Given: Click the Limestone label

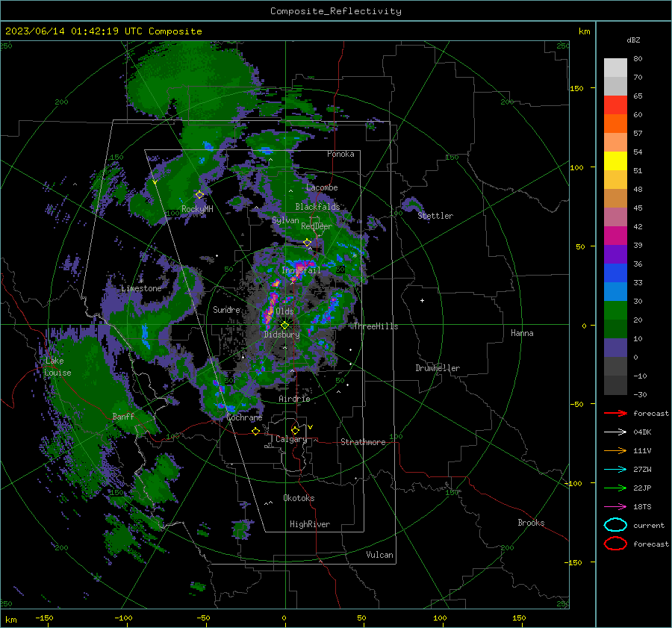Looking at the screenshot, I should (141, 288).
